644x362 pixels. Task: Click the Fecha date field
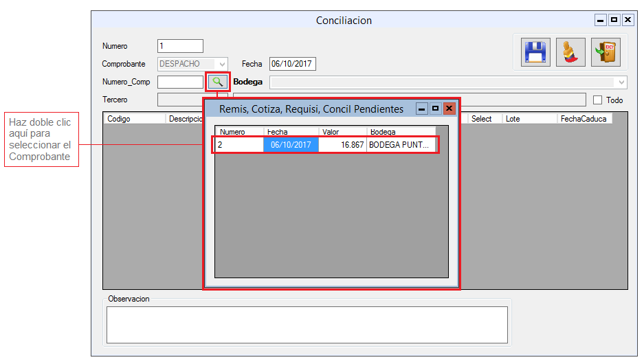click(x=292, y=64)
